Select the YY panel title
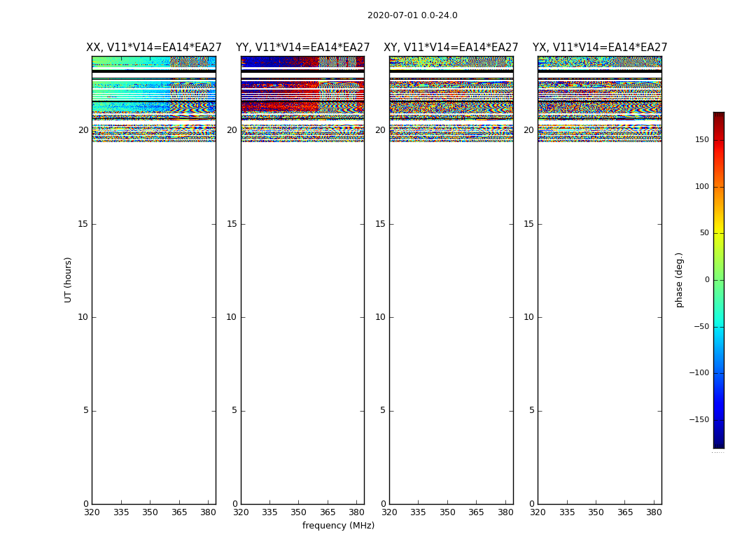Image resolution: width=735 pixels, height=560 pixels. [302, 48]
